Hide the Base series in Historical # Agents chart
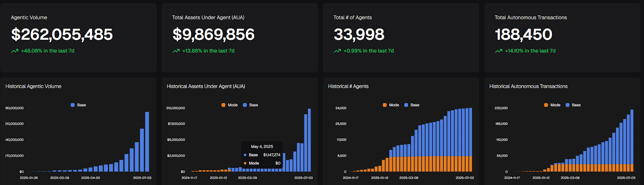The image size is (644, 185). tap(412, 105)
